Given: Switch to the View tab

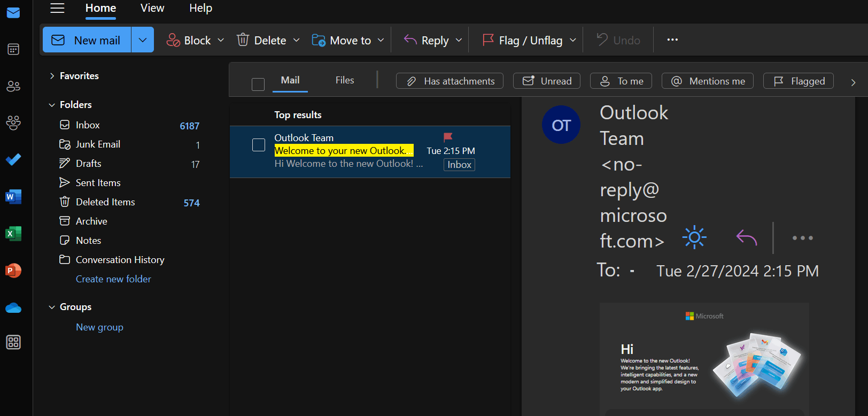Looking at the screenshot, I should (152, 8).
